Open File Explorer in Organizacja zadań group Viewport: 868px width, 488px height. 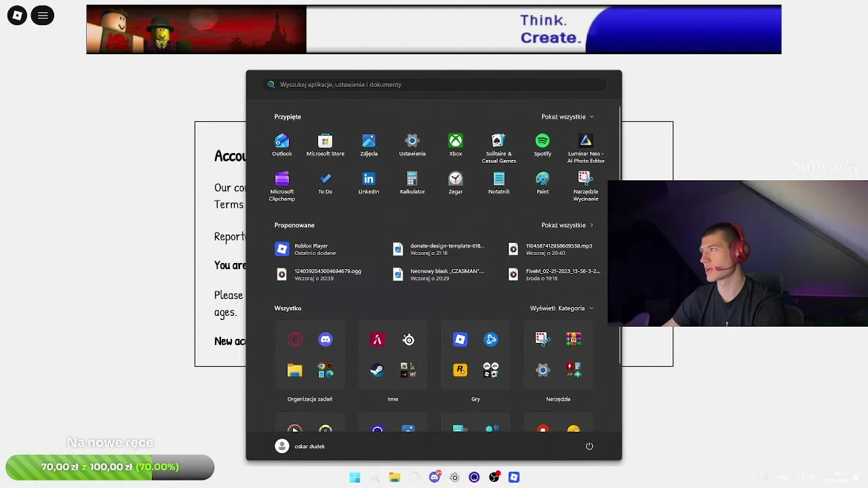pyautogui.click(x=294, y=370)
